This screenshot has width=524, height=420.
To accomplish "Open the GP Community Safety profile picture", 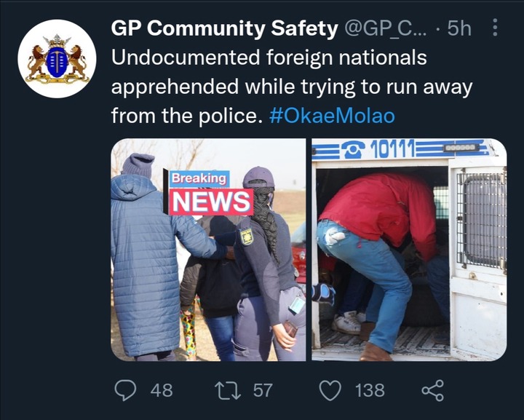I will click(x=57, y=59).
